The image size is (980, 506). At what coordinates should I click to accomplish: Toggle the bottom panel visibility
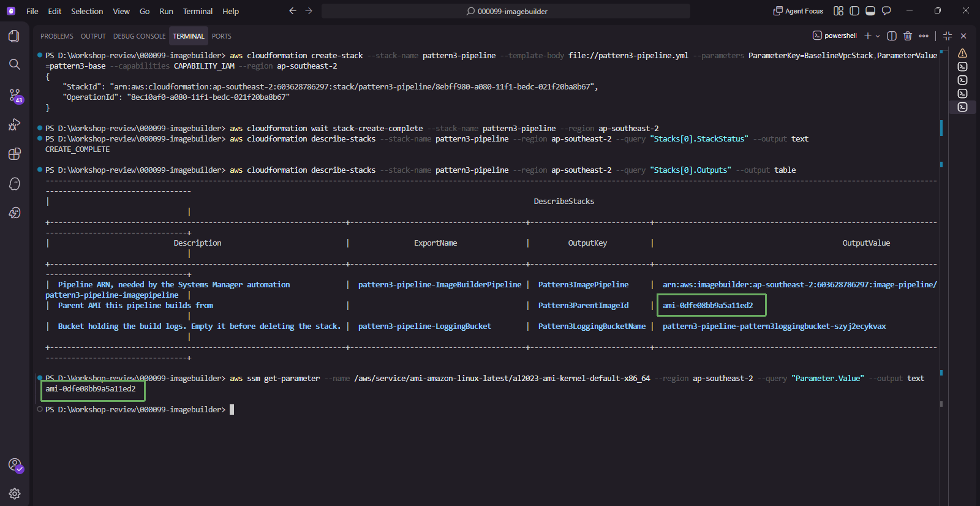(870, 11)
